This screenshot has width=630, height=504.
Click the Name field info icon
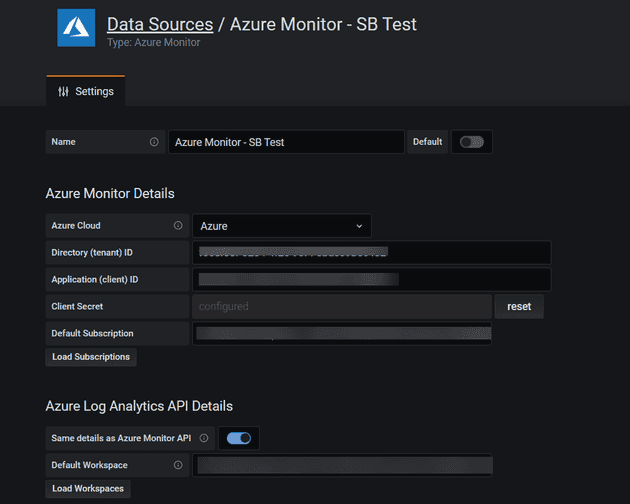point(154,142)
